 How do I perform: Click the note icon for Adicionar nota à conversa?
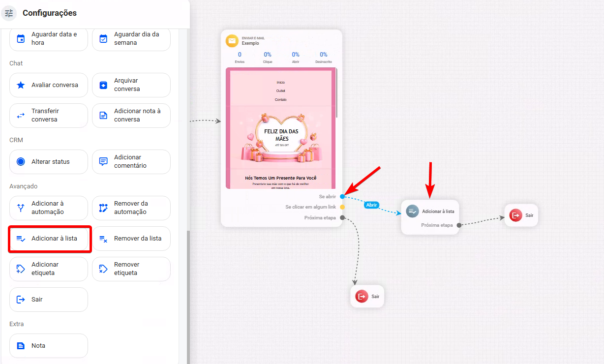(103, 116)
